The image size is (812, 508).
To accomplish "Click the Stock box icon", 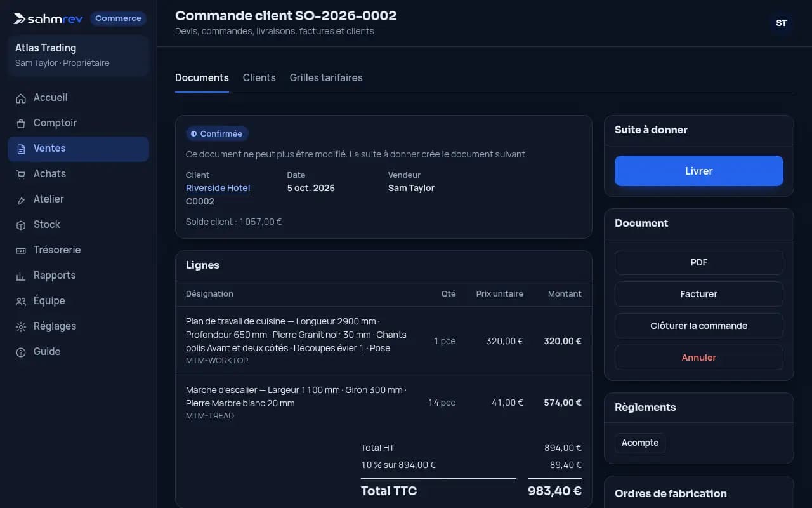I will tap(21, 225).
